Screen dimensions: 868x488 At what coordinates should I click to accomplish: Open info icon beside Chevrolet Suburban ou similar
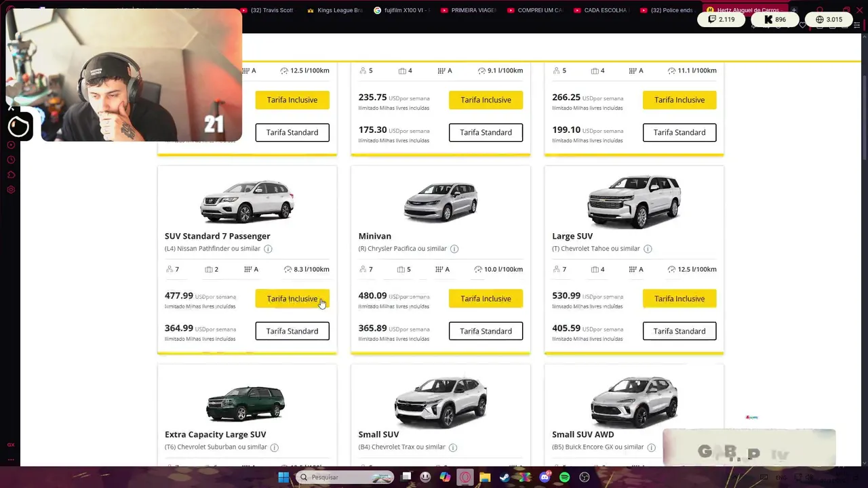click(x=275, y=447)
